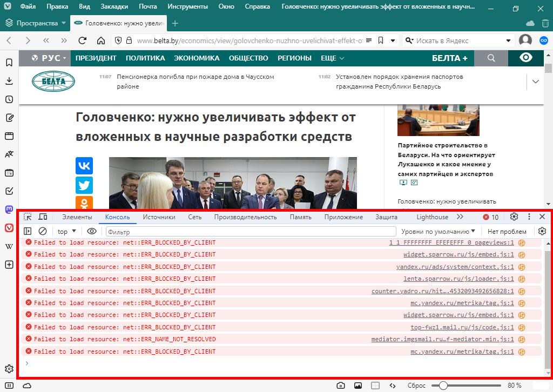
Task: Click the inspect element picker icon
Action: (28, 217)
